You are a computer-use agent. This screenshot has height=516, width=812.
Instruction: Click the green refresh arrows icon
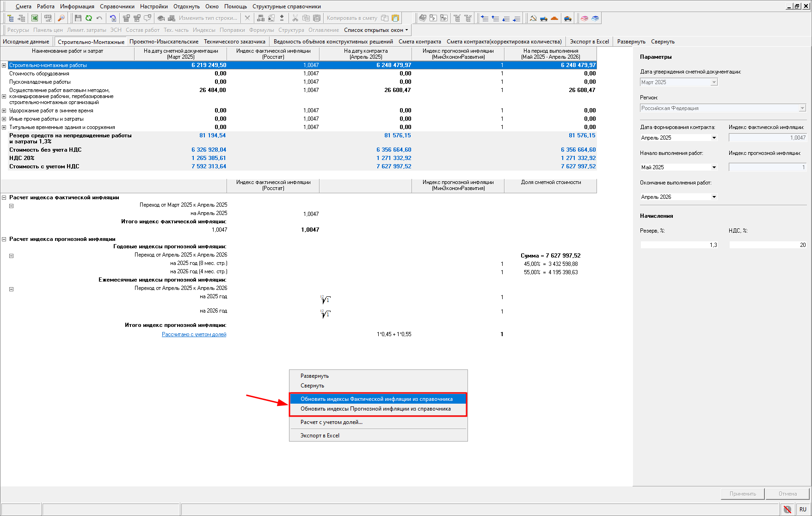pos(88,18)
